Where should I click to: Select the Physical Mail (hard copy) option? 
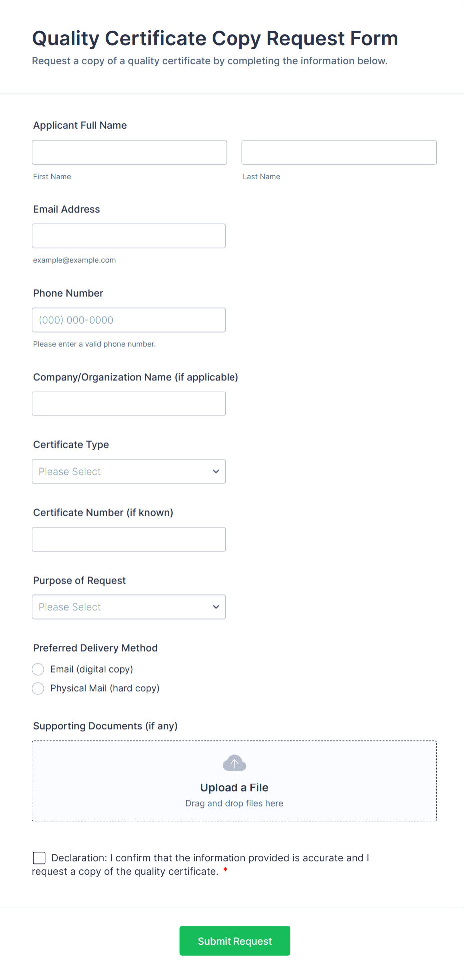[38, 688]
